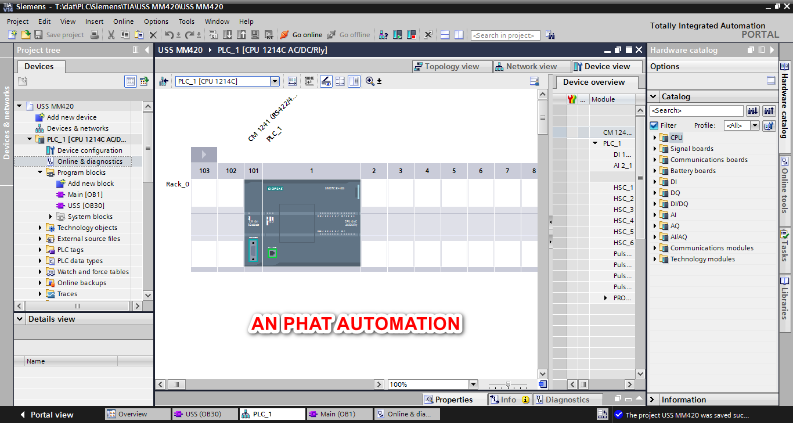
Task: Click the hardware catalog Search field
Action: pyautogui.click(x=693, y=110)
